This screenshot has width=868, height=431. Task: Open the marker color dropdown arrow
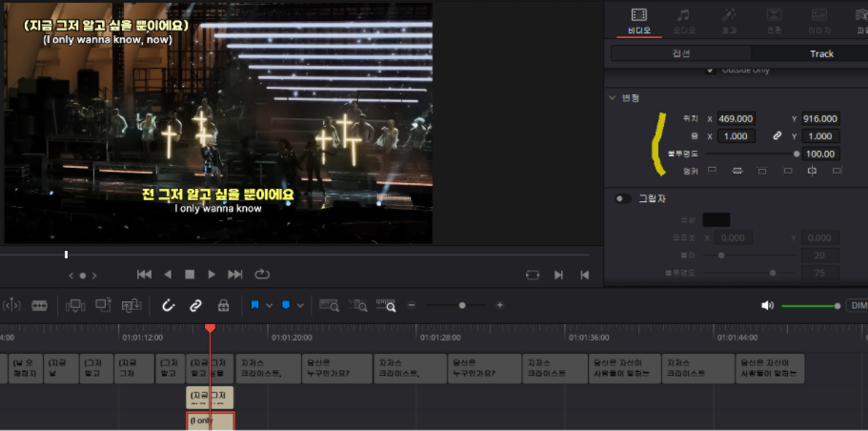300,305
